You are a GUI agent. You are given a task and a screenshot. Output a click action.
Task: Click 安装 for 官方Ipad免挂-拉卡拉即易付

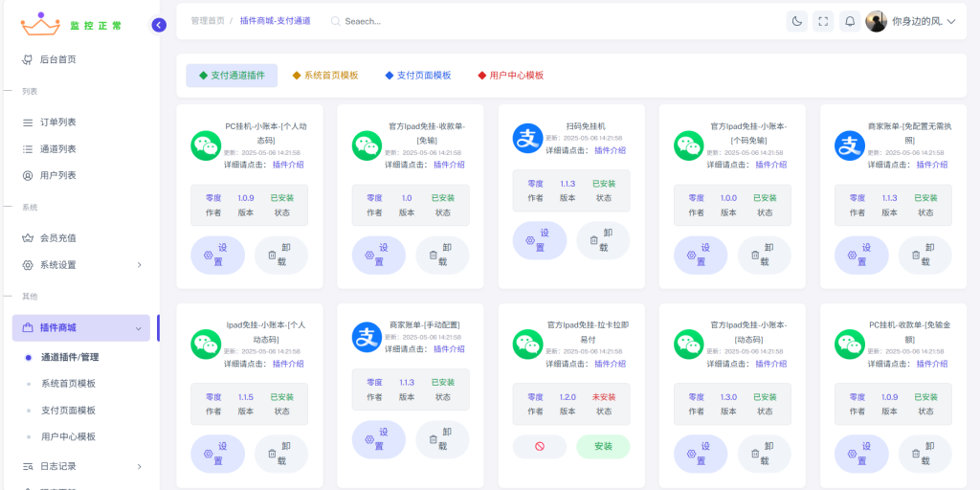coord(603,447)
